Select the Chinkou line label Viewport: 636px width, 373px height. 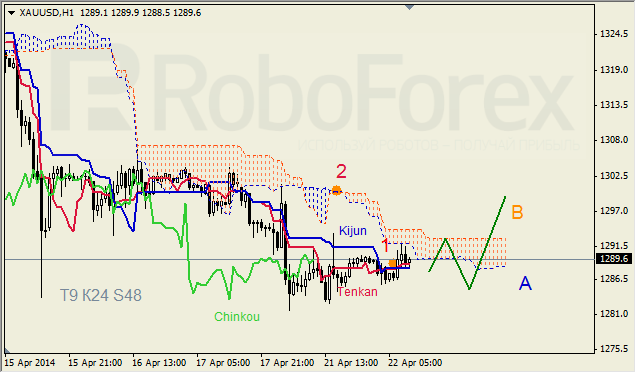[x=237, y=317]
